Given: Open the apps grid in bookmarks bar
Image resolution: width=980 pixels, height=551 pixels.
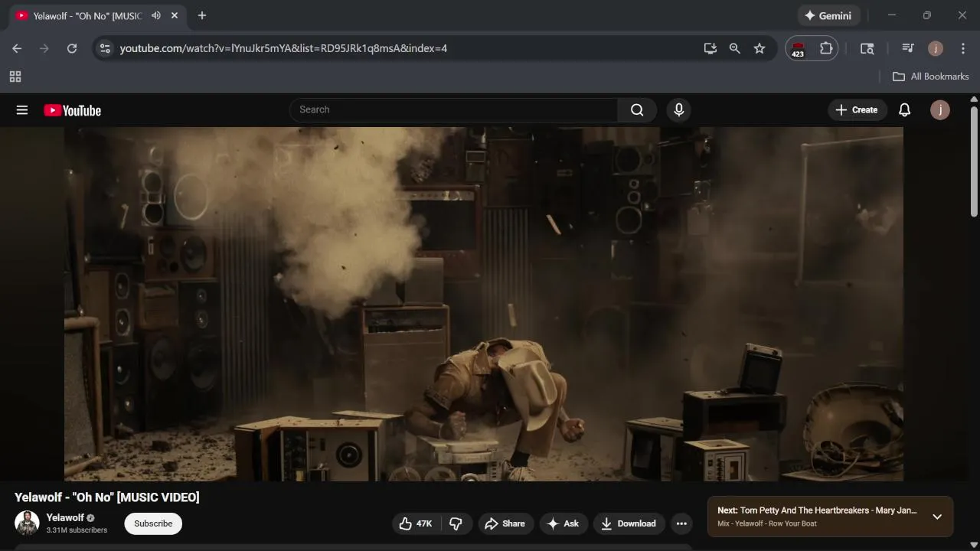Looking at the screenshot, I should (x=15, y=77).
